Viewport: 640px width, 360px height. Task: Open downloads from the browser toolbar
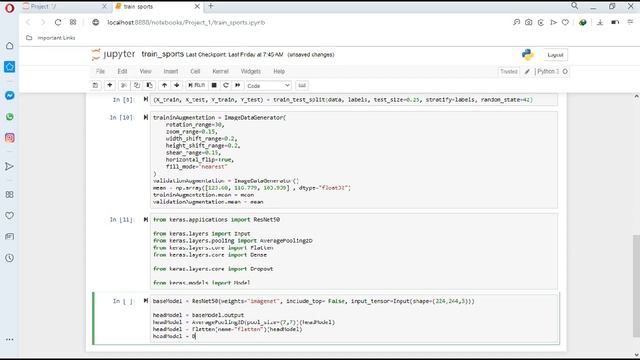click(x=600, y=22)
